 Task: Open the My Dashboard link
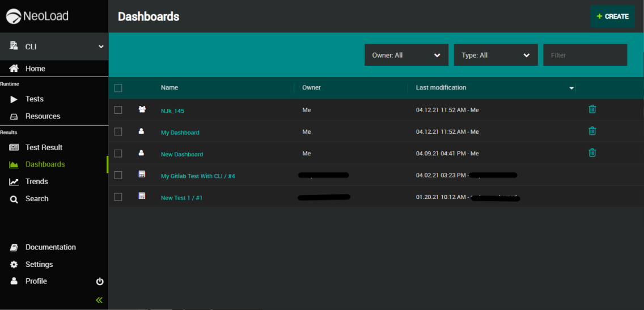click(x=180, y=133)
